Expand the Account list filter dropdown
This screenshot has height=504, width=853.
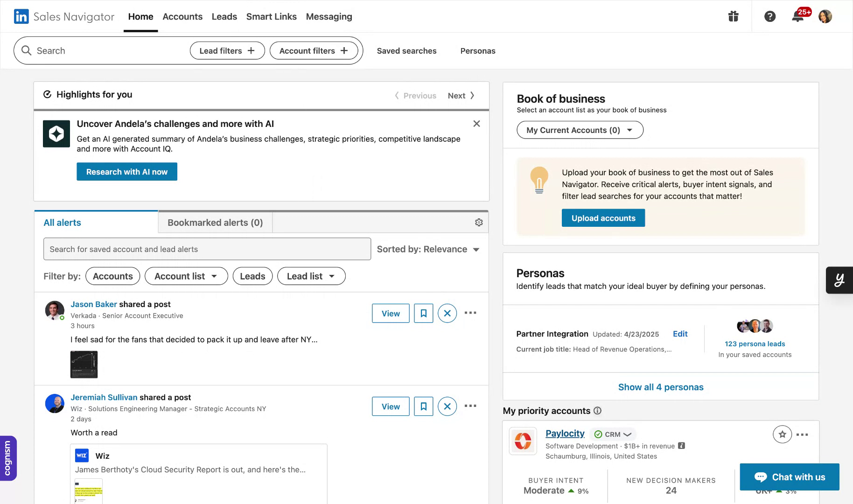tap(186, 276)
